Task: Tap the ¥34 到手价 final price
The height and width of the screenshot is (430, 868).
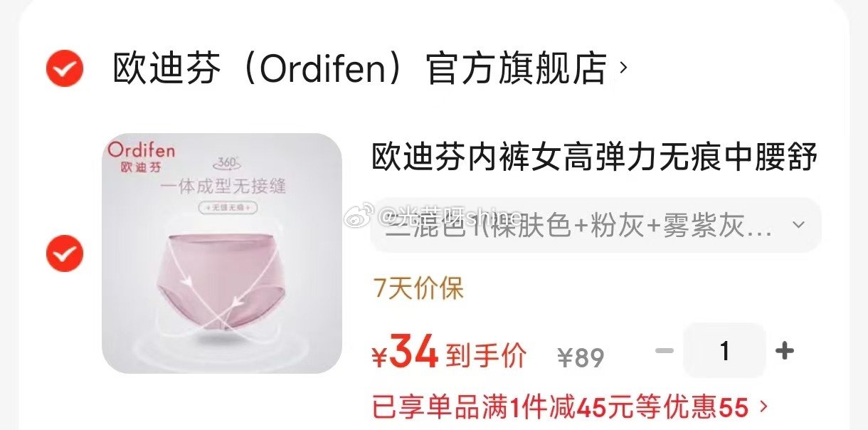Action: (x=449, y=353)
